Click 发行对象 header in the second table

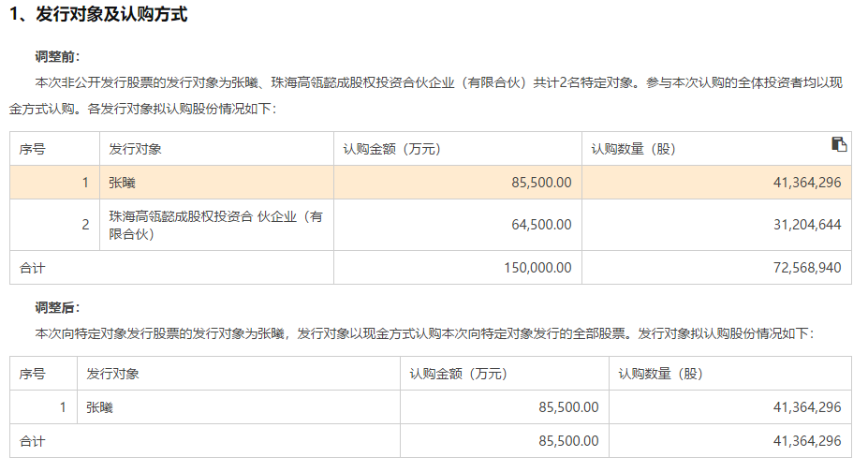pyautogui.click(x=113, y=374)
